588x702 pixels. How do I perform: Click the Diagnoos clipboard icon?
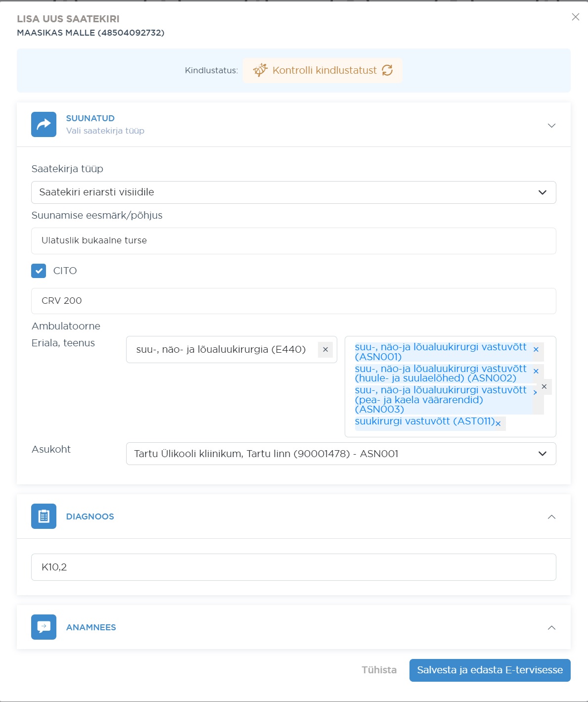pyautogui.click(x=44, y=516)
